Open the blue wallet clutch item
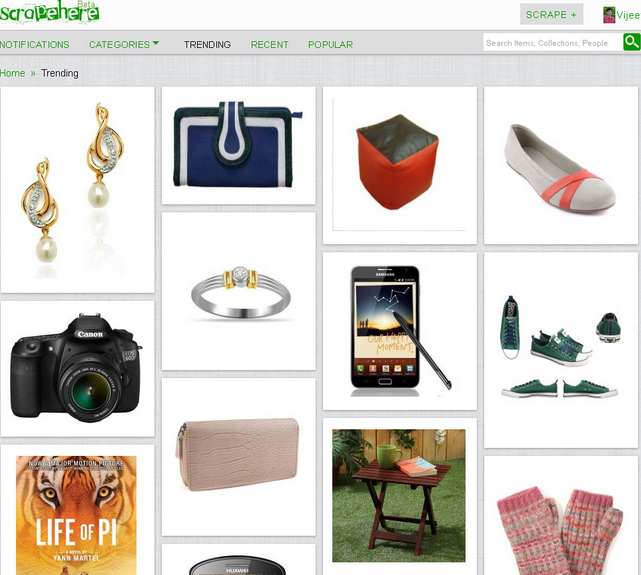This screenshot has height=575, width=641. click(x=239, y=145)
